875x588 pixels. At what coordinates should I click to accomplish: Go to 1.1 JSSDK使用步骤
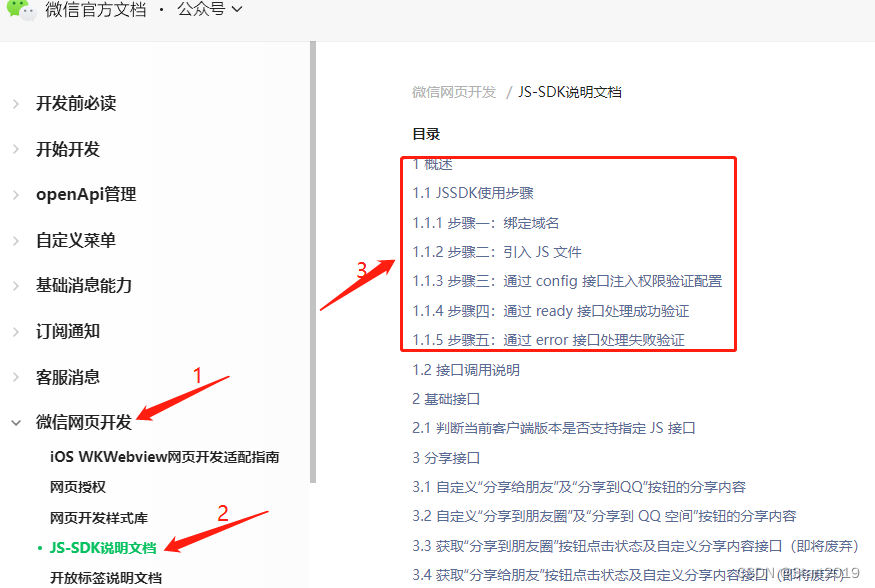click(x=473, y=193)
